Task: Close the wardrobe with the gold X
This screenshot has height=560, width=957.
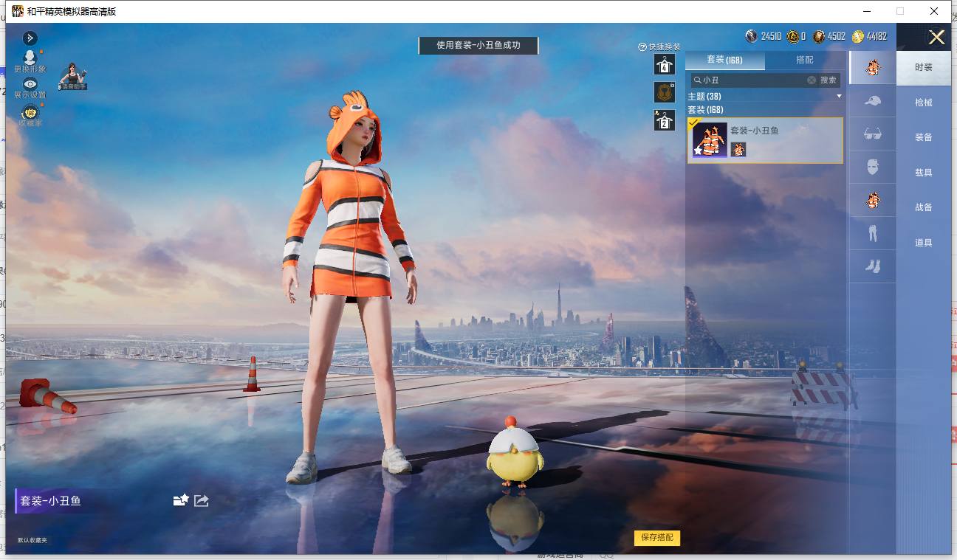Action: click(x=936, y=37)
